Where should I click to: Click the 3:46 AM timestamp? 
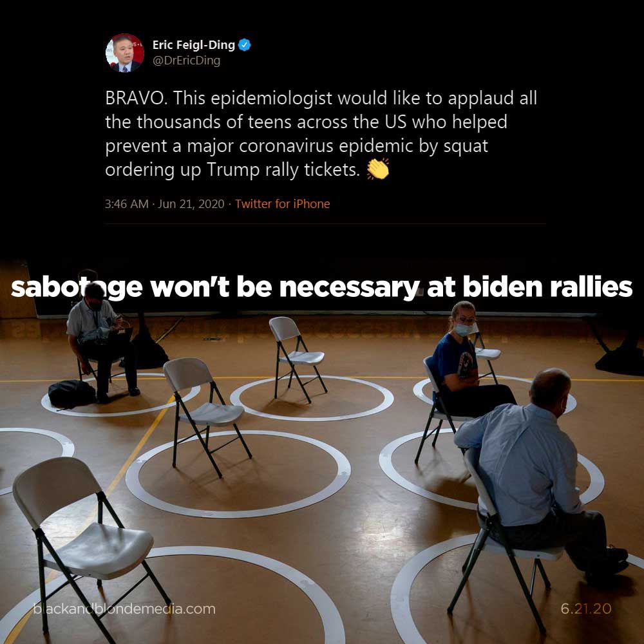tap(126, 204)
